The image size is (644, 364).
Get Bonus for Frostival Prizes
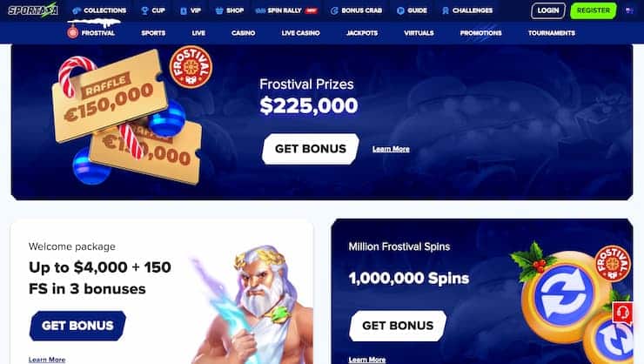tap(311, 149)
